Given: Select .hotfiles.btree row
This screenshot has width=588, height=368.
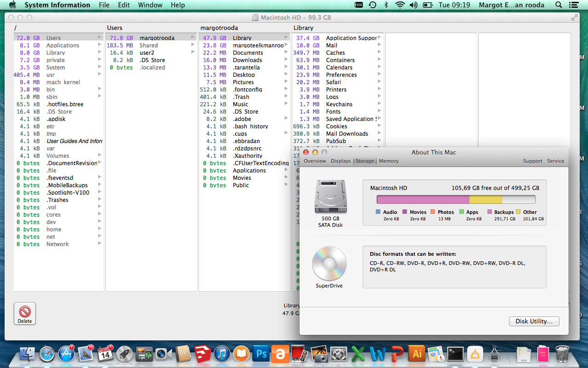Looking at the screenshot, I should click(x=58, y=104).
